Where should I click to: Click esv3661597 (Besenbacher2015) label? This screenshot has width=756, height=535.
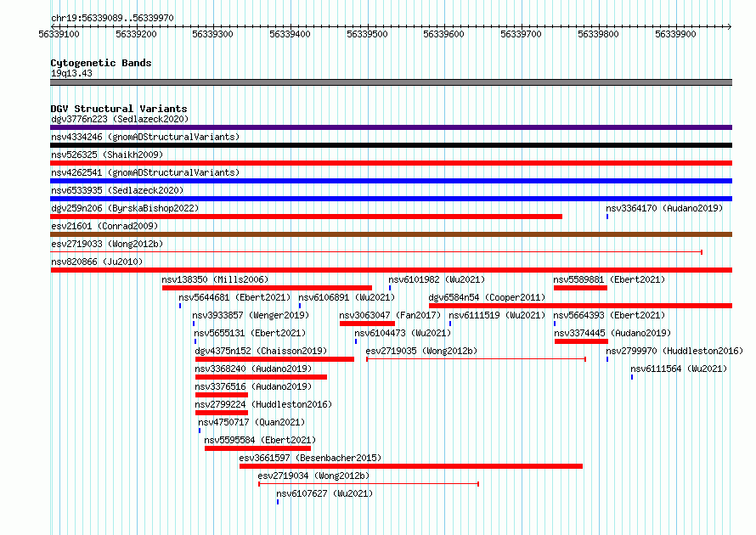(x=310, y=458)
